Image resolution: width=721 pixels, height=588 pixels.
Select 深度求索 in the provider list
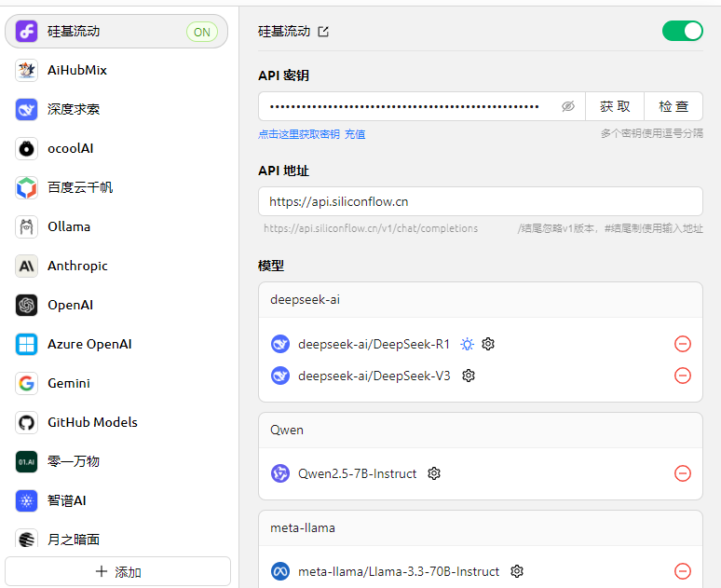116,110
